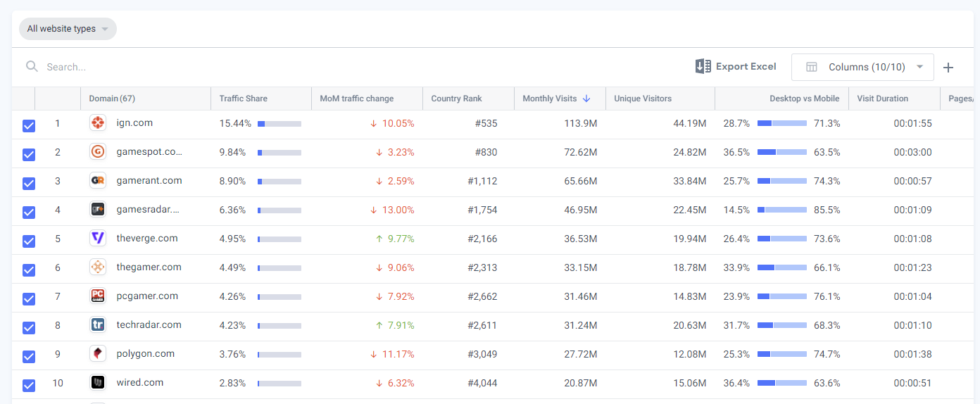Click the ign.com favicon icon
980x404 pixels.
(x=98, y=123)
